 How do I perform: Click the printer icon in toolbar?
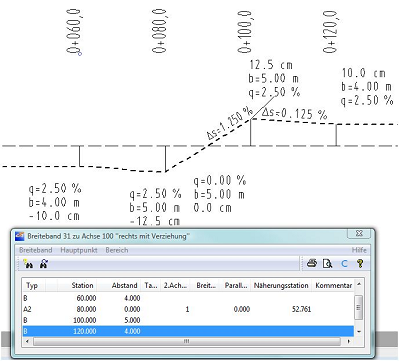(x=312, y=263)
